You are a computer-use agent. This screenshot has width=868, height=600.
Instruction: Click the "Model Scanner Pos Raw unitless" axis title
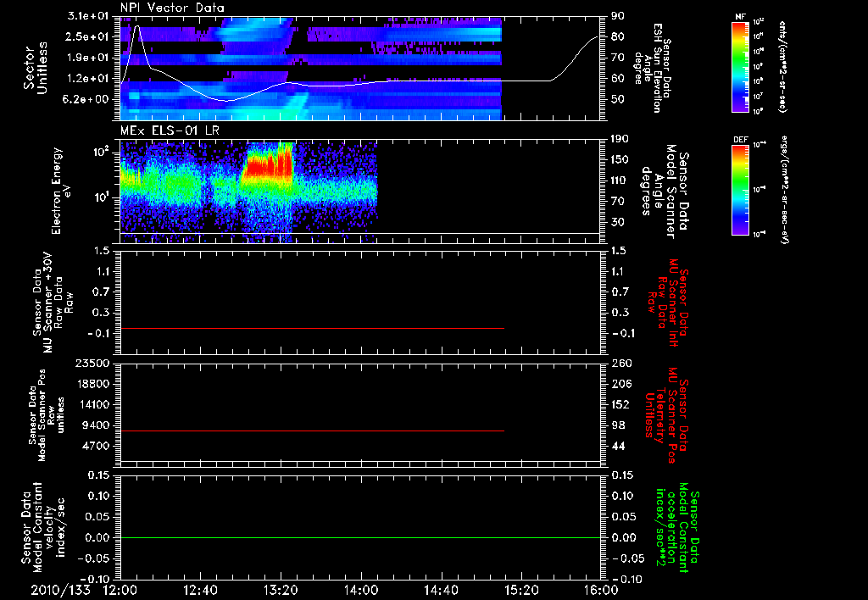(47, 415)
